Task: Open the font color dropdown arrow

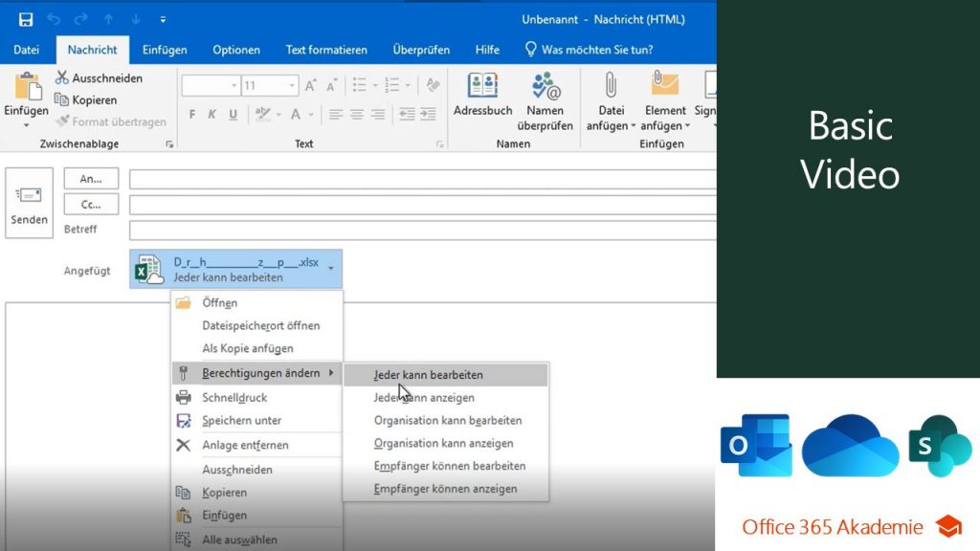Action: tap(311, 115)
